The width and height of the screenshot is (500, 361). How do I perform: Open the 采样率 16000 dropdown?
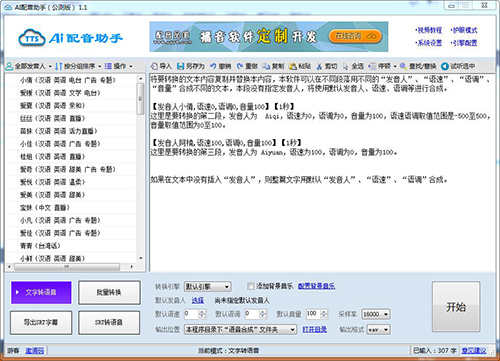(376, 314)
